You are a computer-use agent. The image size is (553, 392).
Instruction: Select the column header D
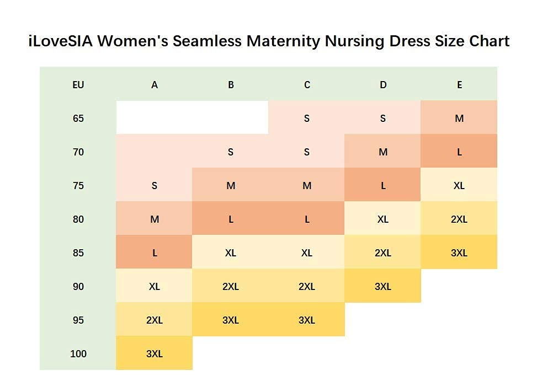(x=383, y=85)
